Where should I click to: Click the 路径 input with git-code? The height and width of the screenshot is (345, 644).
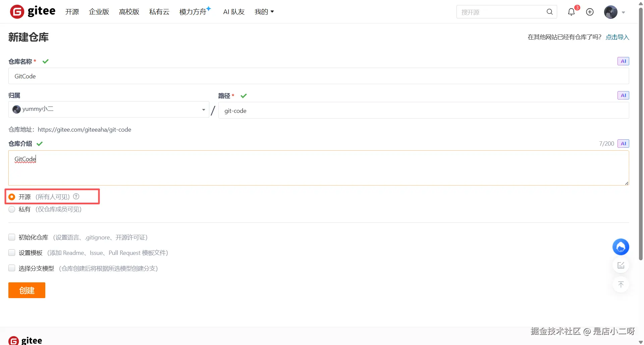coord(424,111)
